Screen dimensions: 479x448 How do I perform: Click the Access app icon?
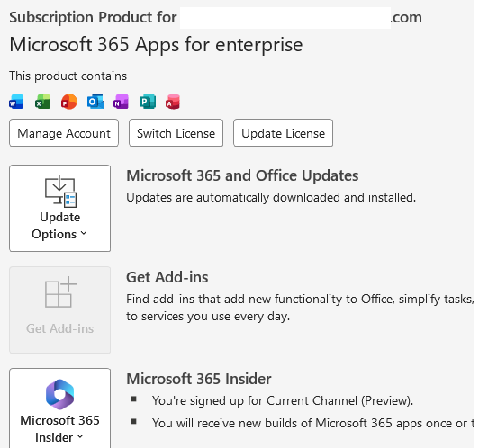coord(173,102)
